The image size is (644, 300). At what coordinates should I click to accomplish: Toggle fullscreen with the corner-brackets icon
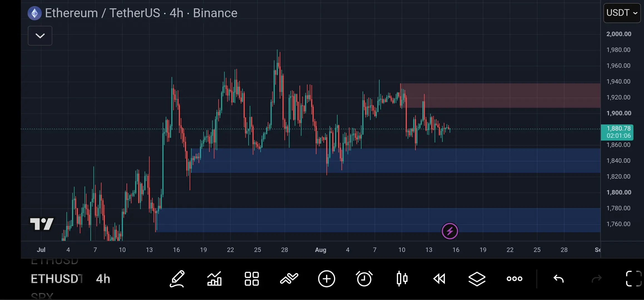(634, 279)
